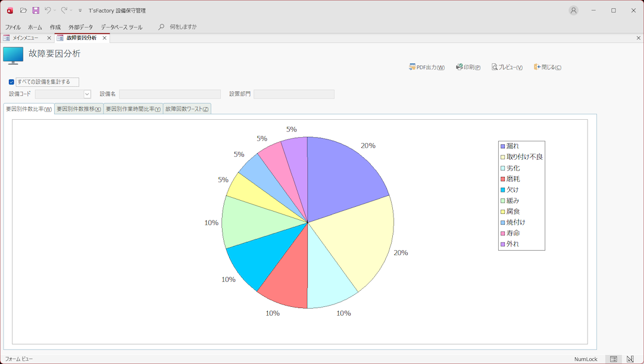This screenshot has width=644, height=364.
Task: Select the 故障回数ワースト tab
Action: pyautogui.click(x=187, y=109)
